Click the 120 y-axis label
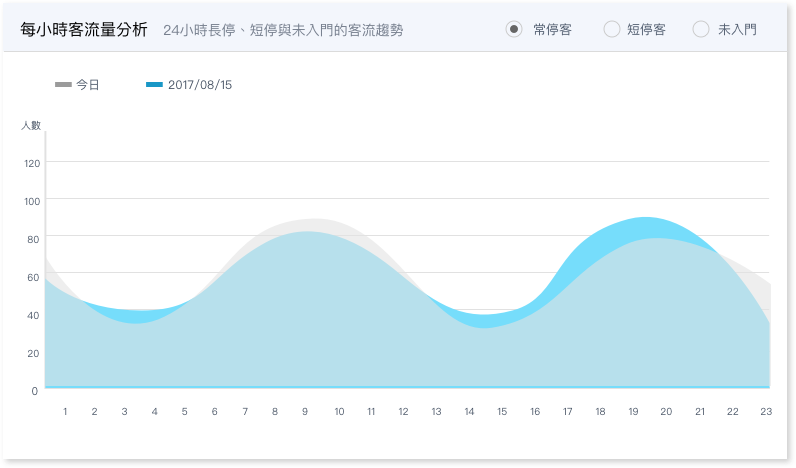 pyautogui.click(x=32, y=163)
